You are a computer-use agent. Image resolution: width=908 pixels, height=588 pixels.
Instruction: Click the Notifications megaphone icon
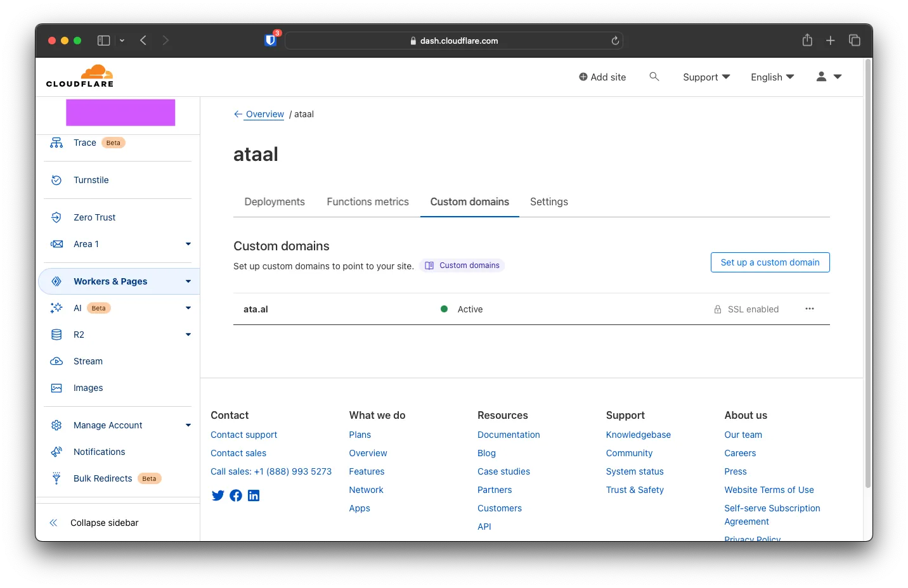tap(56, 452)
